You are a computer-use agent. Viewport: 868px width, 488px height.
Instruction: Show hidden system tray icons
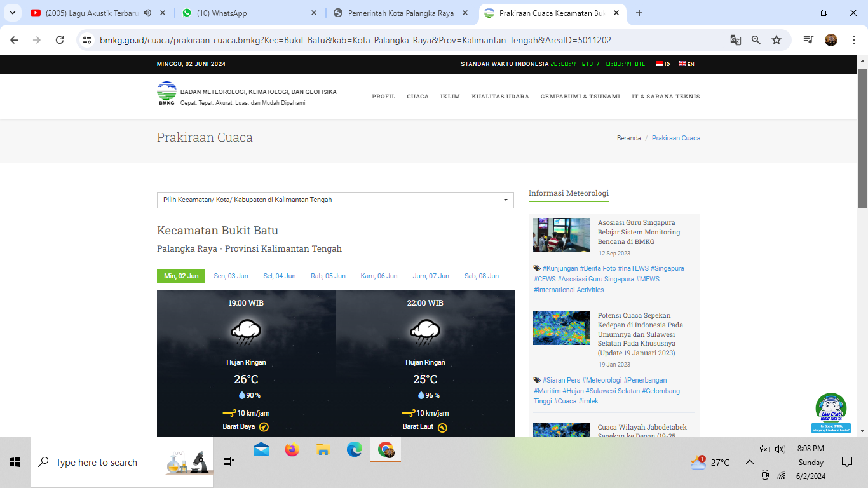click(x=750, y=463)
